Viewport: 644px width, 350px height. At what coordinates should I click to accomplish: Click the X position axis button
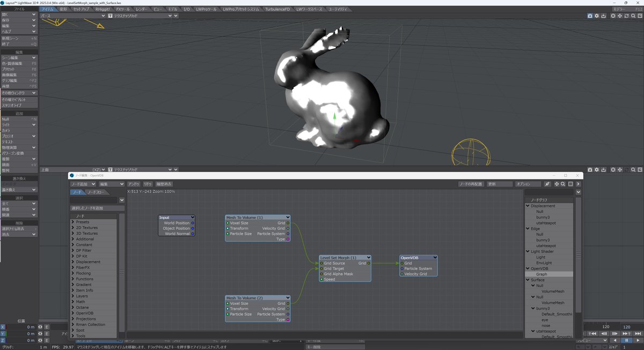pyautogui.click(x=3, y=327)
